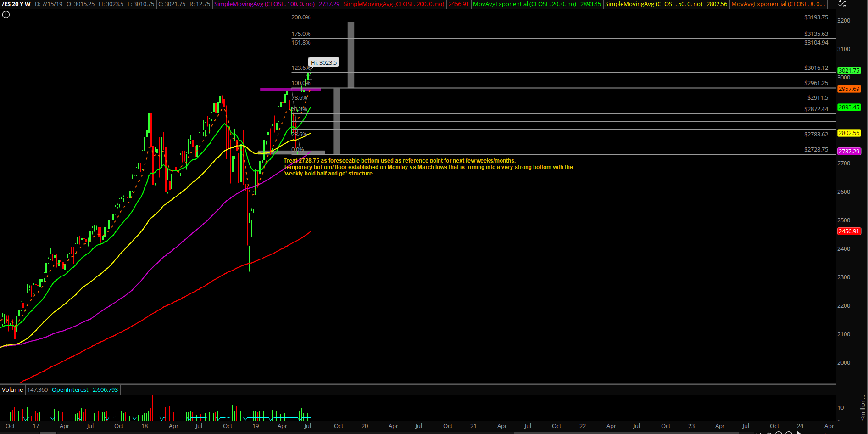The height and width of the screenshot is (434, 868).
Task: Select the SimpleMovingAvg 100 study label
Action: [x=265, y=4]
